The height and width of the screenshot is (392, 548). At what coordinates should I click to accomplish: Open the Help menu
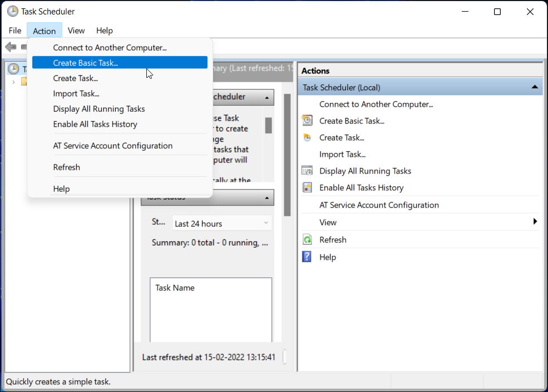pyautogui.click(x=104, y=30)
